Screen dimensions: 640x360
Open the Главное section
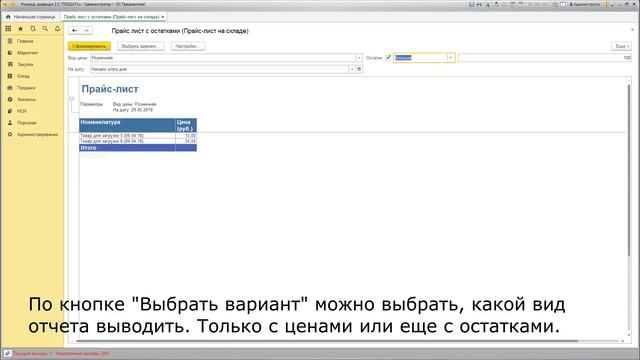pos(25,41)
